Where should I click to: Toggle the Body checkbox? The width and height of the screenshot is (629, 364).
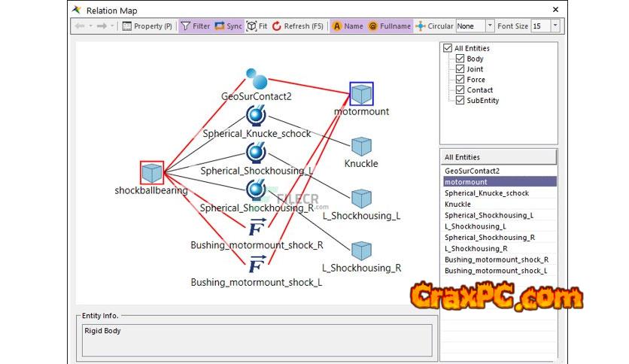[x=460, y=59]
